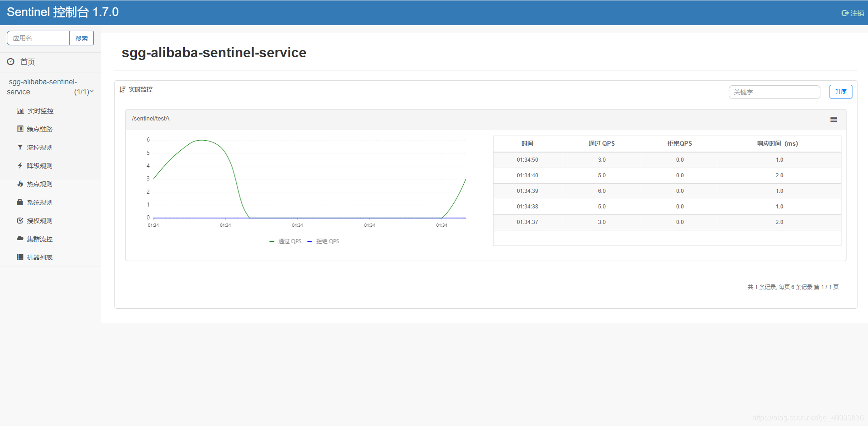The height and width of the screenshot is (426, 868).
Task: Click the 通过 QPS column header
Action: [602, 143]
